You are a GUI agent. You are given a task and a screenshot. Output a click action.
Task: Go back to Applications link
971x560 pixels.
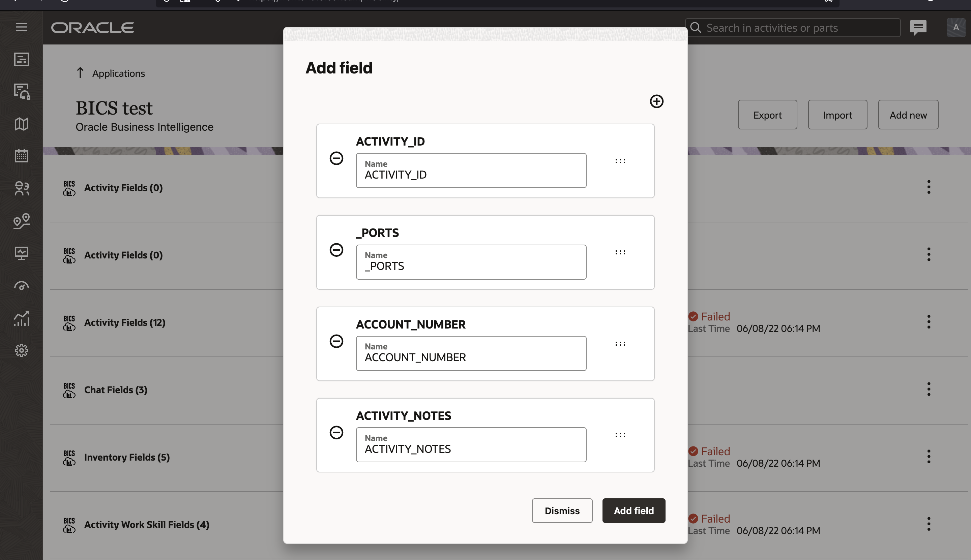point(111,73)
